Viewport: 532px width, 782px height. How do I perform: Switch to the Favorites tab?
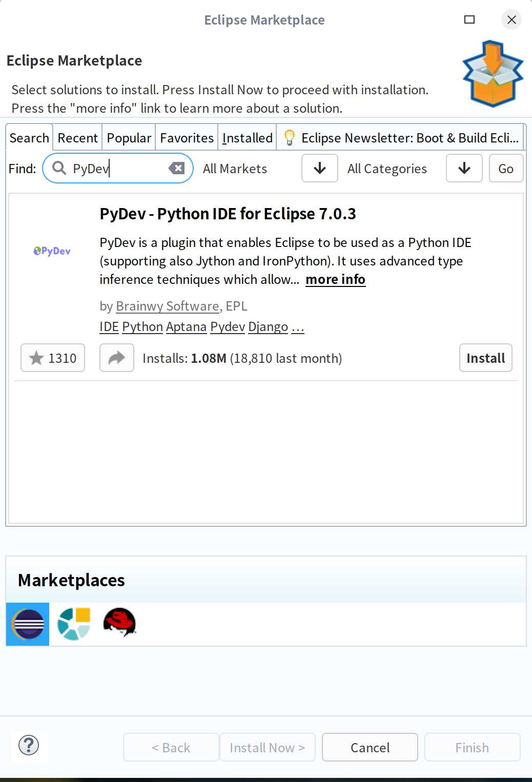click(x=187, y=138)
